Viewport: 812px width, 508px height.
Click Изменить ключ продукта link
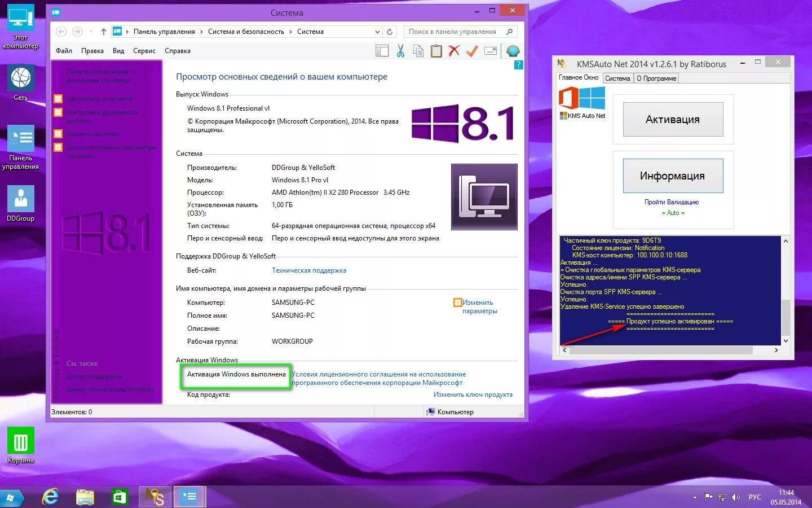click(x=473, y=395)
